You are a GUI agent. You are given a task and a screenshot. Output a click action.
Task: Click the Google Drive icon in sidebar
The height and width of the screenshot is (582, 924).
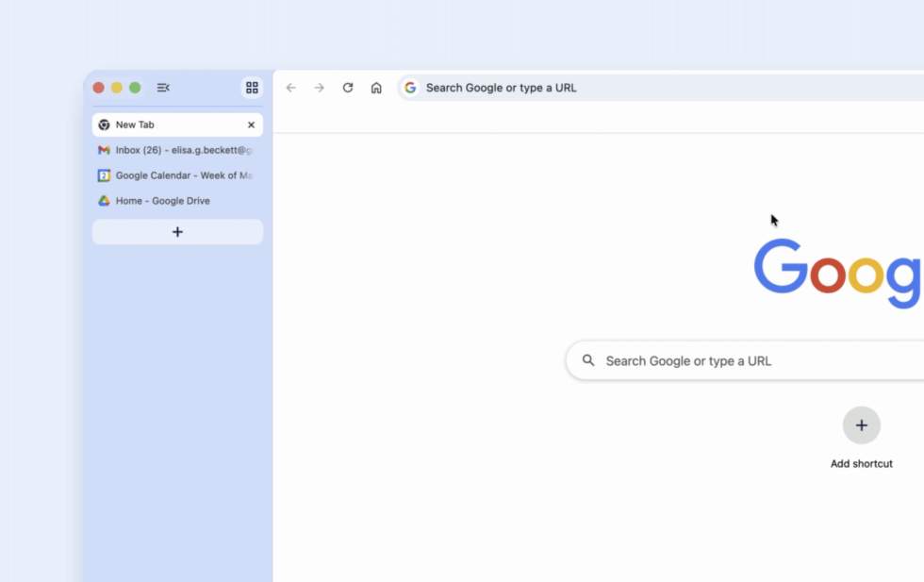coord(105,200)
